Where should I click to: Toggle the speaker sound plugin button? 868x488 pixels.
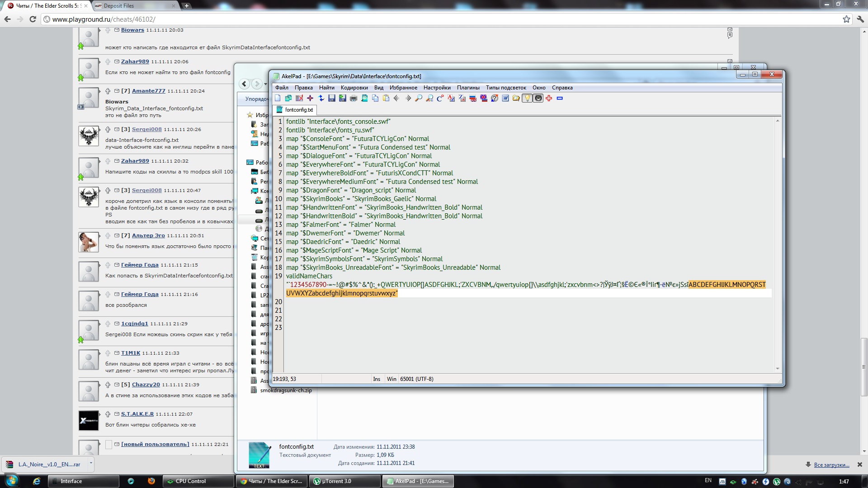click(x=538, y=98)
